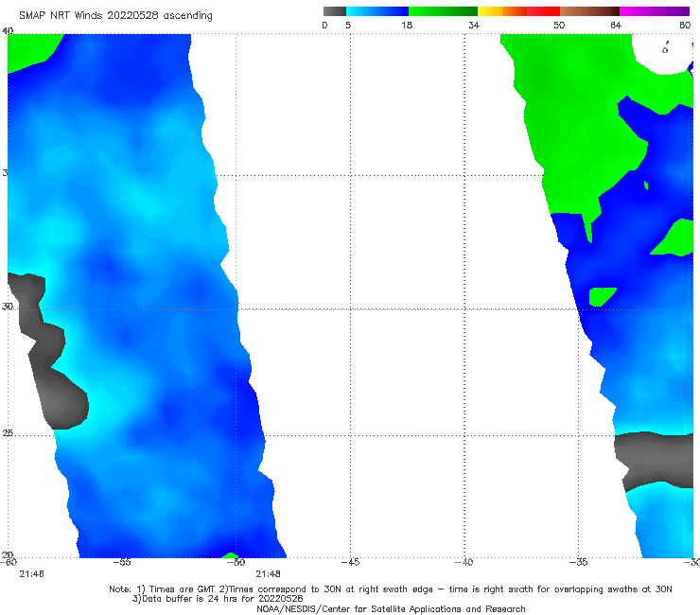
Task: Click colorbar label '34'
Action: click(x=474, y=25)
